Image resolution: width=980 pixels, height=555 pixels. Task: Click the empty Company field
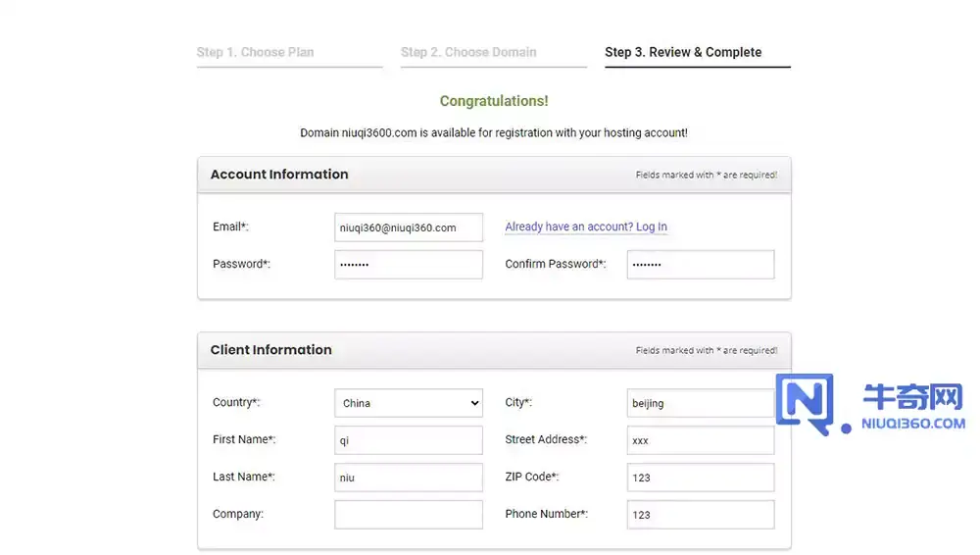point(409,515)
